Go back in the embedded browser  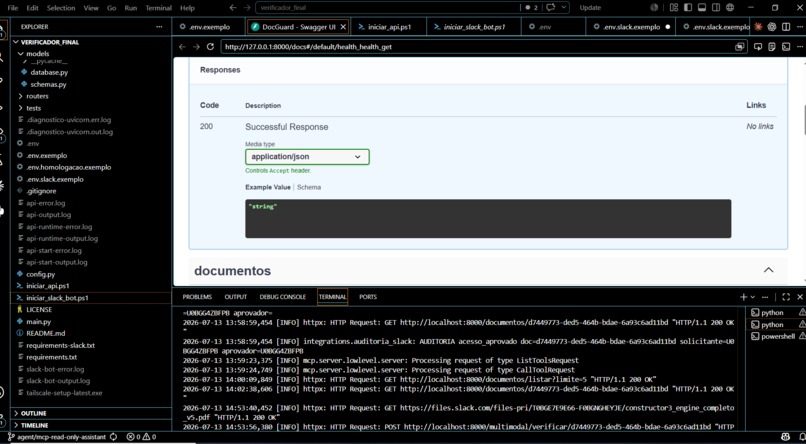[x=182, y=47]
